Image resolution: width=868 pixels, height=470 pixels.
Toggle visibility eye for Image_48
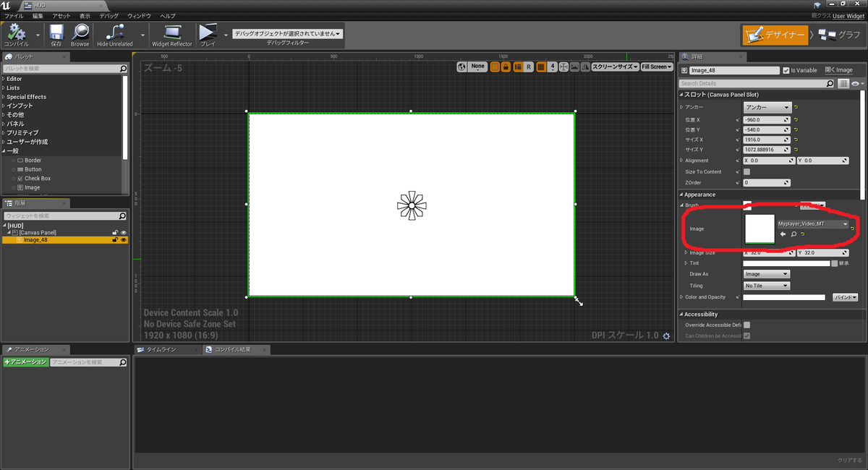pos(124,240)
